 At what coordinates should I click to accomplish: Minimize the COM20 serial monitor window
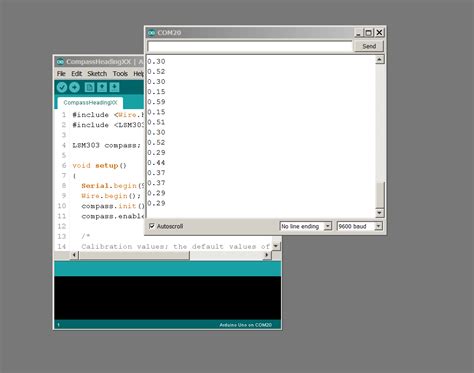358,33
